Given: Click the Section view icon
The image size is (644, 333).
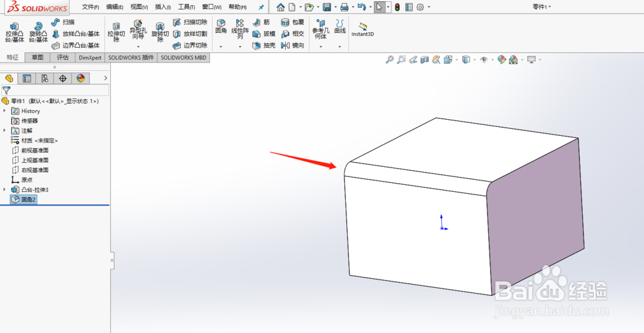Looking at the screenshot, I should [x=424, y=60].
